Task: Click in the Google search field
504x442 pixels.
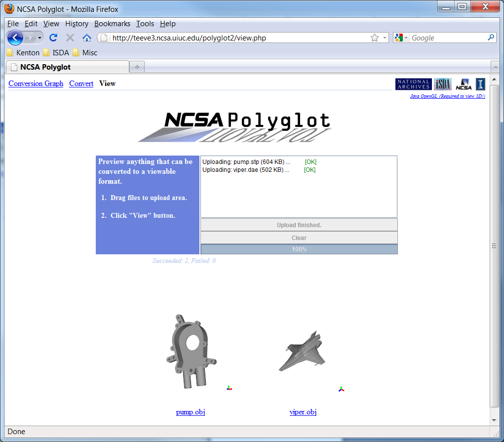Action: [x=448, y=38]
